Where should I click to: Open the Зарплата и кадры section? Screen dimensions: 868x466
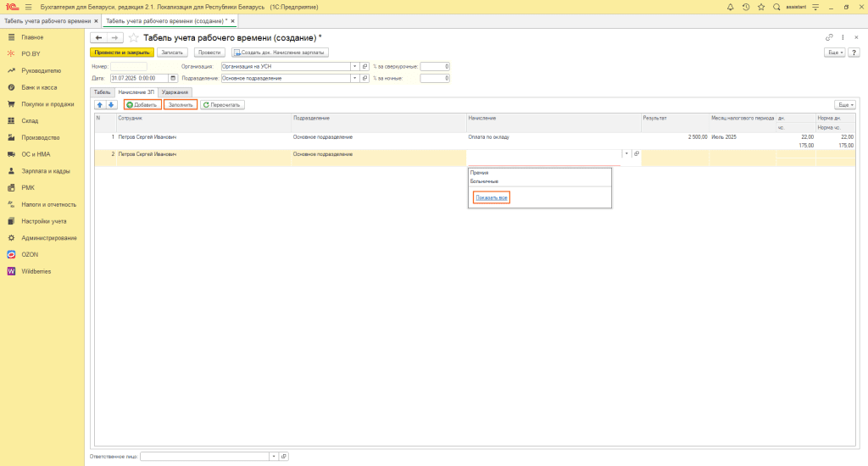tap(46, 171)
